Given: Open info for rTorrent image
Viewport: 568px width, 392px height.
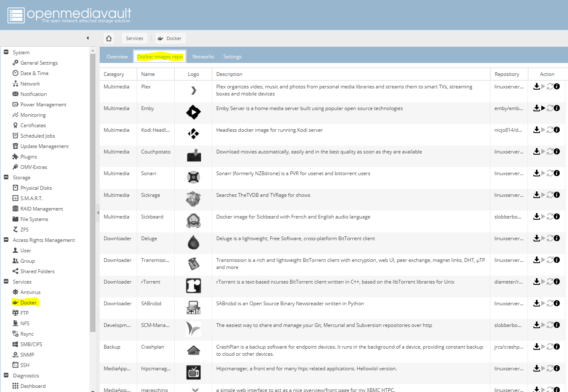Looking at the screenshot, I should tap(557, 281).
